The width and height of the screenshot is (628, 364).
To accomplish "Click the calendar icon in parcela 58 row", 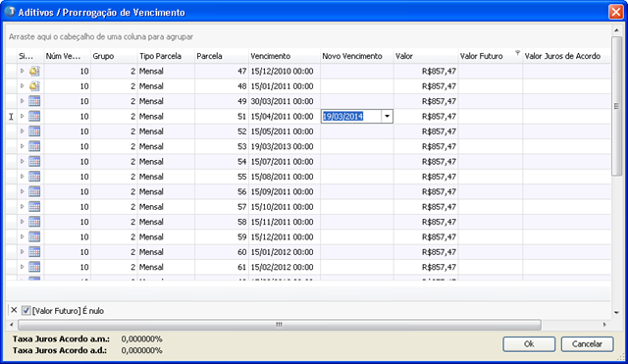I will pyautogui.click(x=34, y=222).
